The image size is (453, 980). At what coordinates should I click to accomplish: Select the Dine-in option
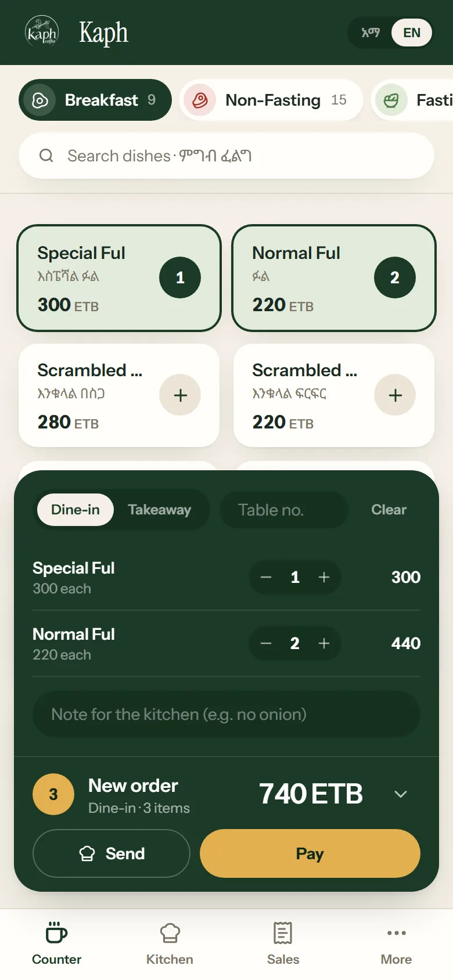(75, 510)
